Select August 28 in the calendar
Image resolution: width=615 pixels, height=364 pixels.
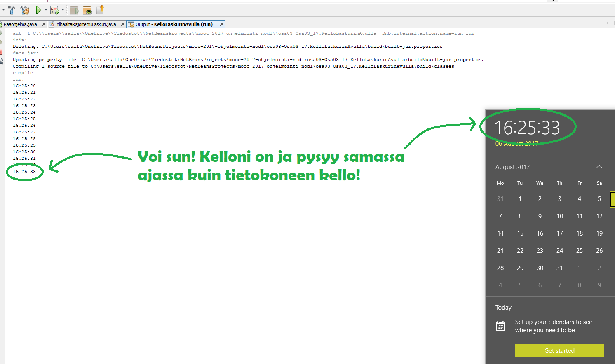pos(500,268)
